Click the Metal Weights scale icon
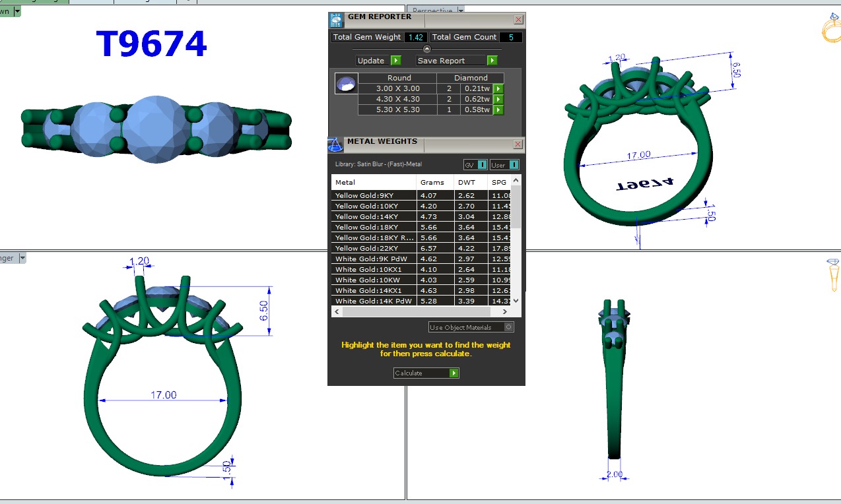The width and height of the screenshot is (841, 504). coord(336,144)
